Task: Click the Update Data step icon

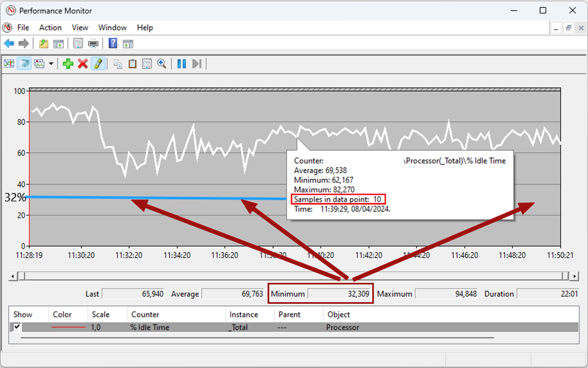Action: click(197, 64)
